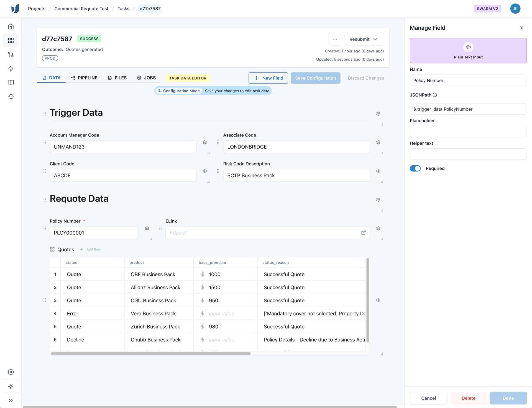Switch to the JOBS tab

coord(147,78)
